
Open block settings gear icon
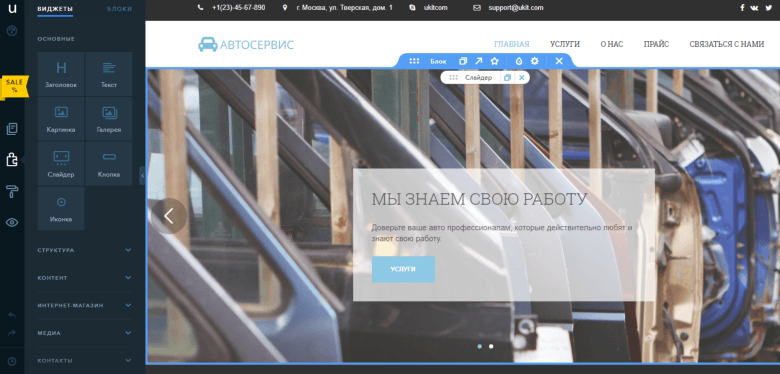[535, 61]
